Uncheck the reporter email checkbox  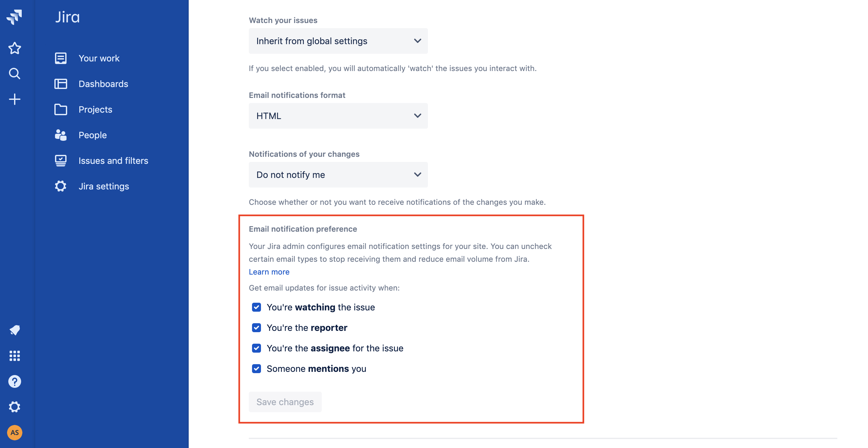pyautogui.click(x=256, y=328)
